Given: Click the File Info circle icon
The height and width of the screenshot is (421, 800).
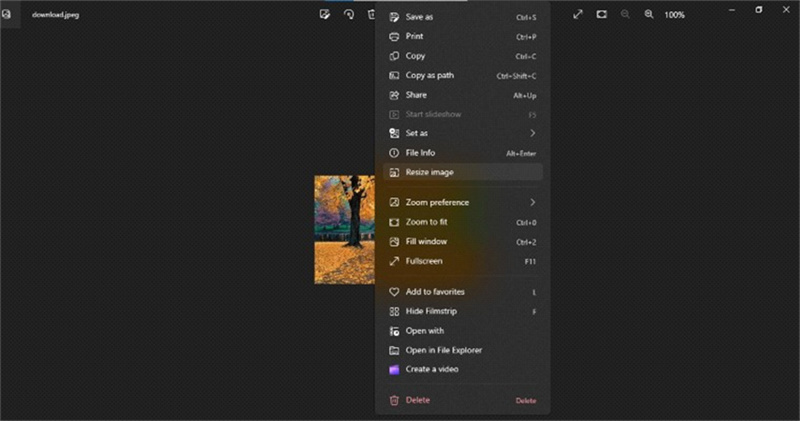Looking at the screenshot, I should click(x=394, y=153).
